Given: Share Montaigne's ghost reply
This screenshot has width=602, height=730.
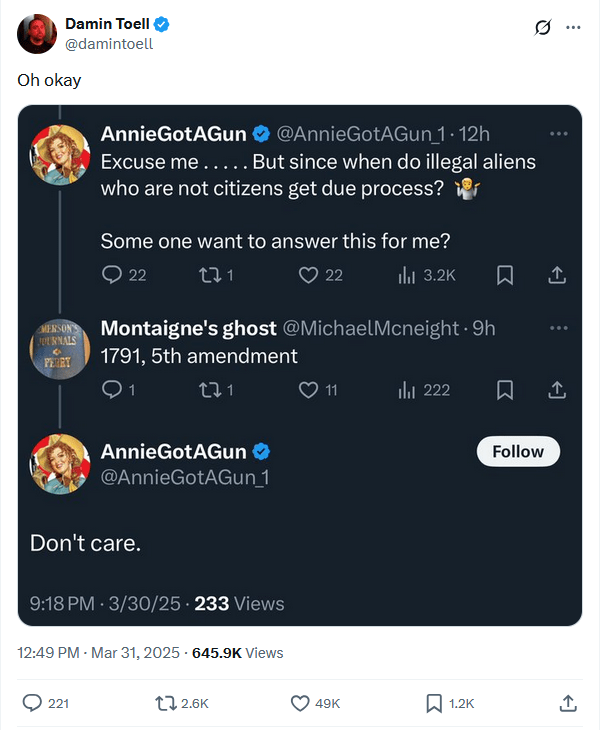Looking at the screenshot, I should pyautogui.click(x=559, y=390).
